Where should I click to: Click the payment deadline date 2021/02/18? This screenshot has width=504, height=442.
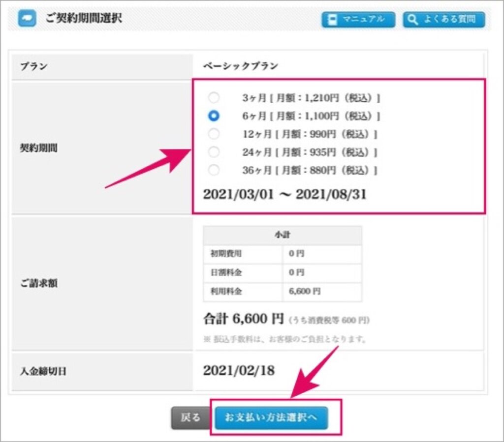(239, 371)
